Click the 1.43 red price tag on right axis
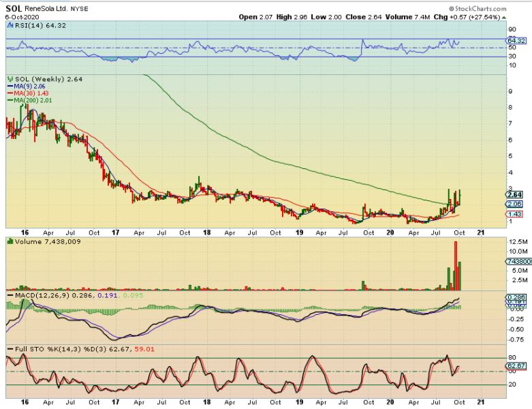The width and height of the screenshot is (532, 409). 515,214
